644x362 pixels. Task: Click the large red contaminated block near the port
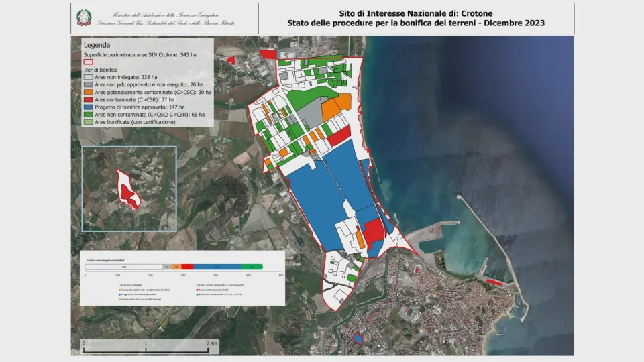pyautogui.click(x=374, y=232)
